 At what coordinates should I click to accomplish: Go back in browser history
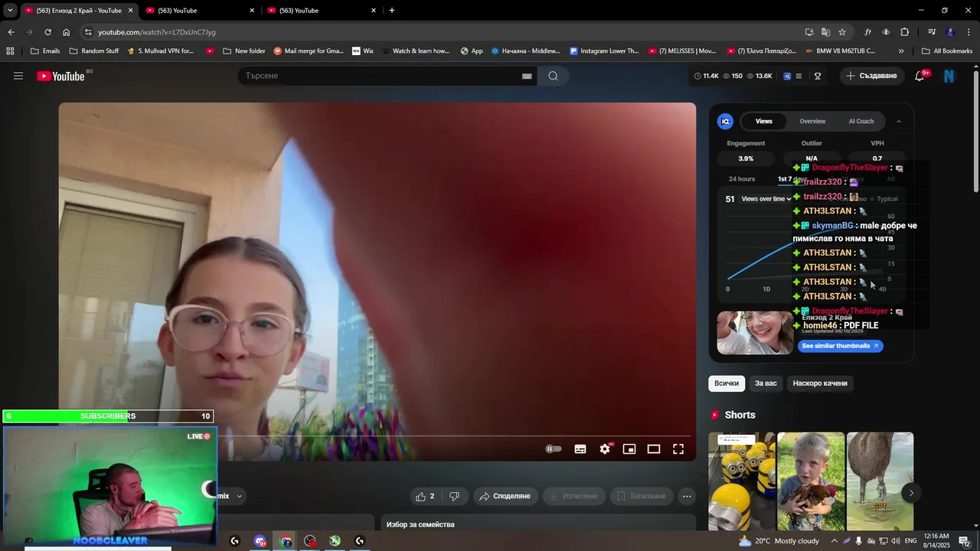click(11, 32)
